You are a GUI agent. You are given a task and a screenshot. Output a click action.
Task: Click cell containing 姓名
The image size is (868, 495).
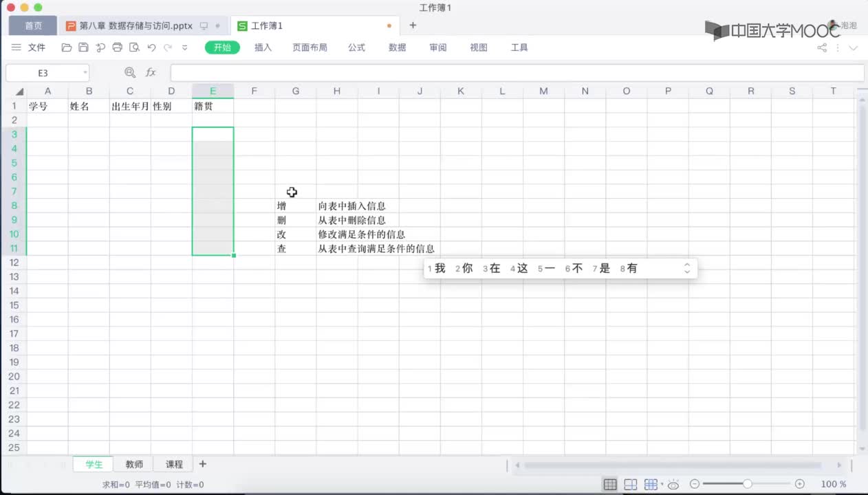coord(89,106)
